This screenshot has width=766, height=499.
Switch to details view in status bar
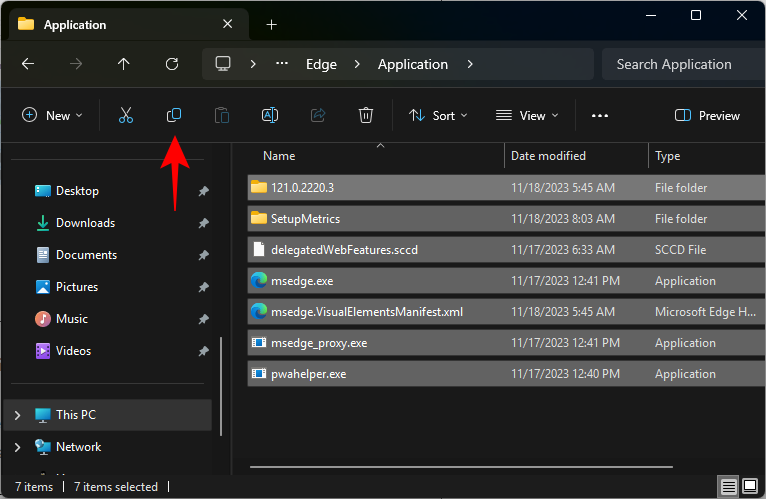[728, 487]
